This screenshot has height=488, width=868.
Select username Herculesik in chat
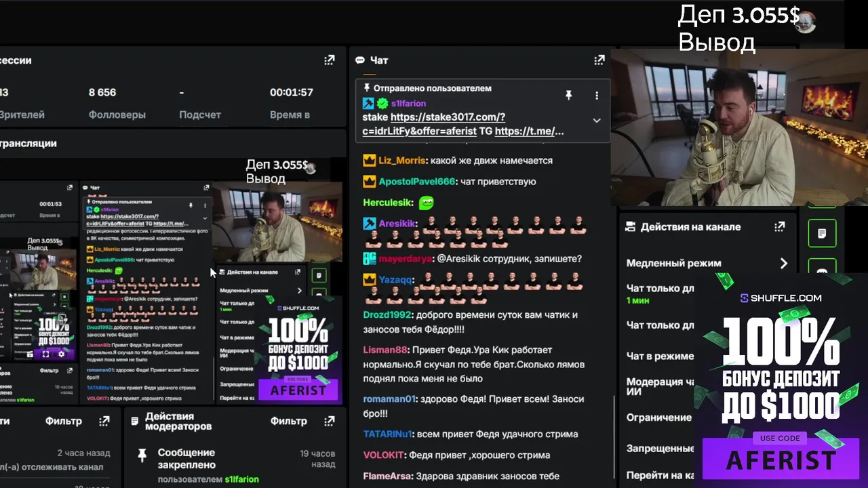[x=388, y=202]
